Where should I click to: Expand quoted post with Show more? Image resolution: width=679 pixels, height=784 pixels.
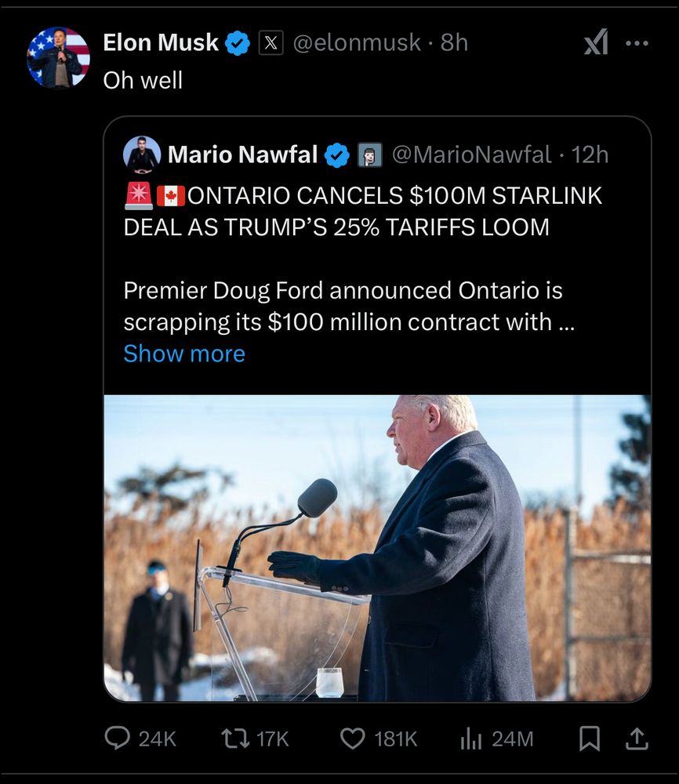pos(184,354)
